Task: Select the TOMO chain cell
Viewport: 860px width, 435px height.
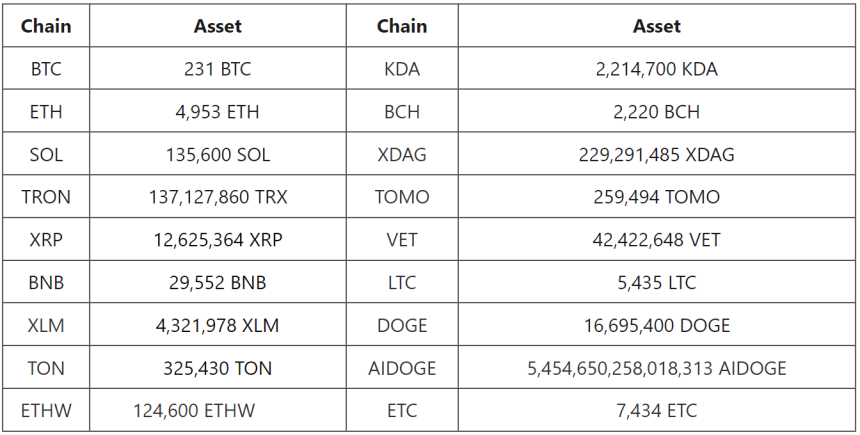Action: (401, 198)
